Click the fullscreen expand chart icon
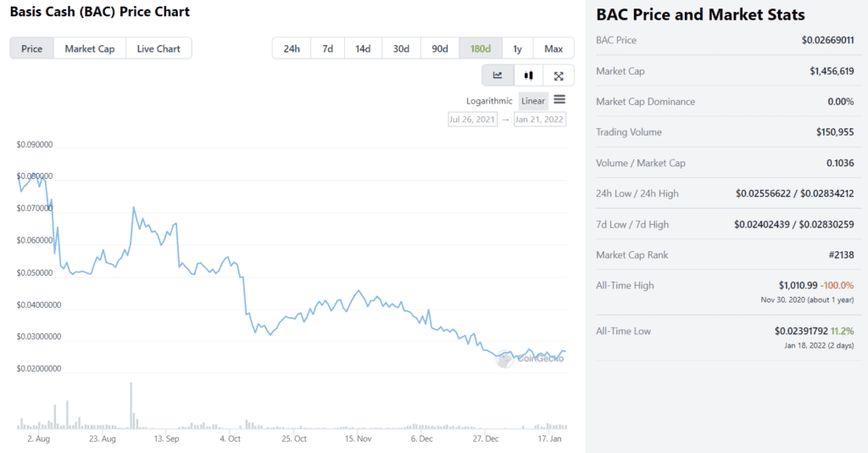This screenshot has width=868, height=453. (559, 75)
